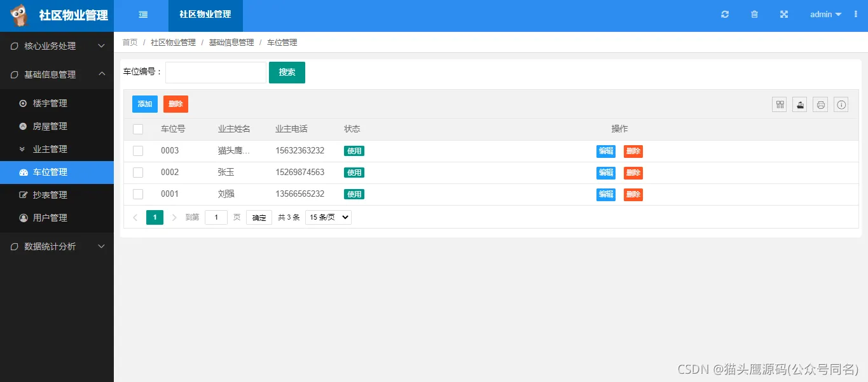Focus the 车位编号 search input
Viewport: 868px width, 382px height.
click(x=216, y=73)
